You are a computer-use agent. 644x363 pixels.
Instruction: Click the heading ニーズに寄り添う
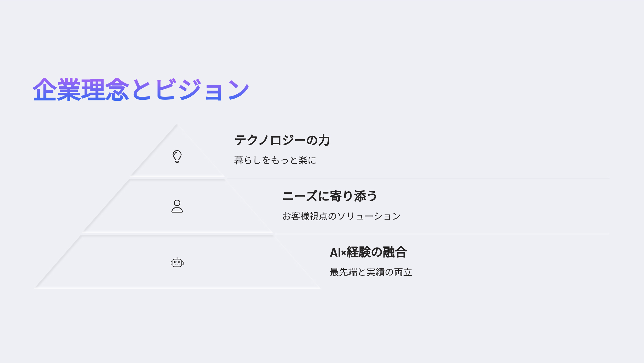[330, 196]
